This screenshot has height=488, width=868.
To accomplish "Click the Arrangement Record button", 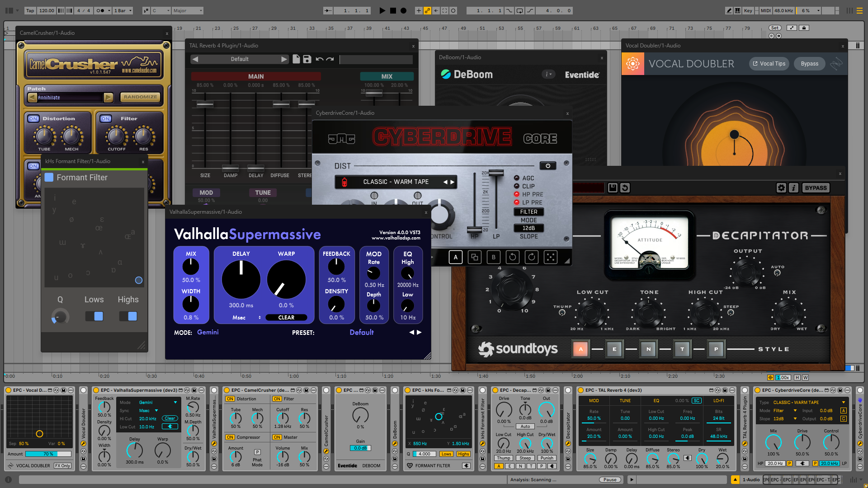I will [x=403, y=10].
